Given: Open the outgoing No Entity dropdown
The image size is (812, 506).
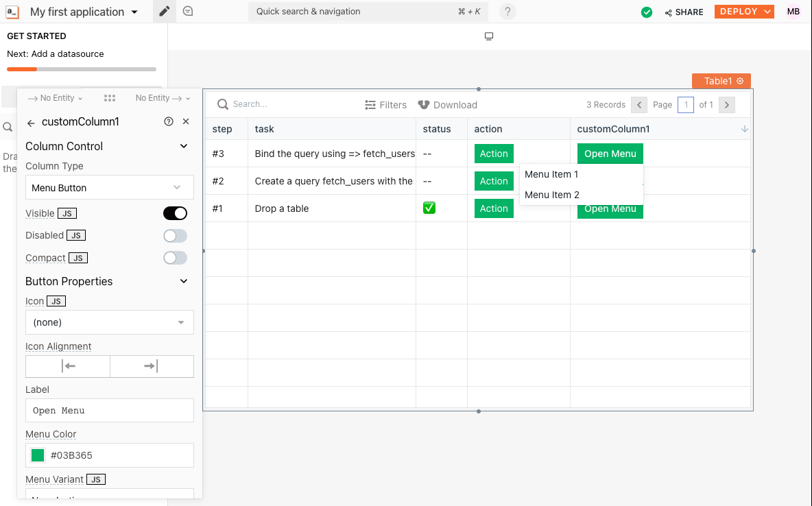Looking at the screenshot, I should tap(163, 98).
